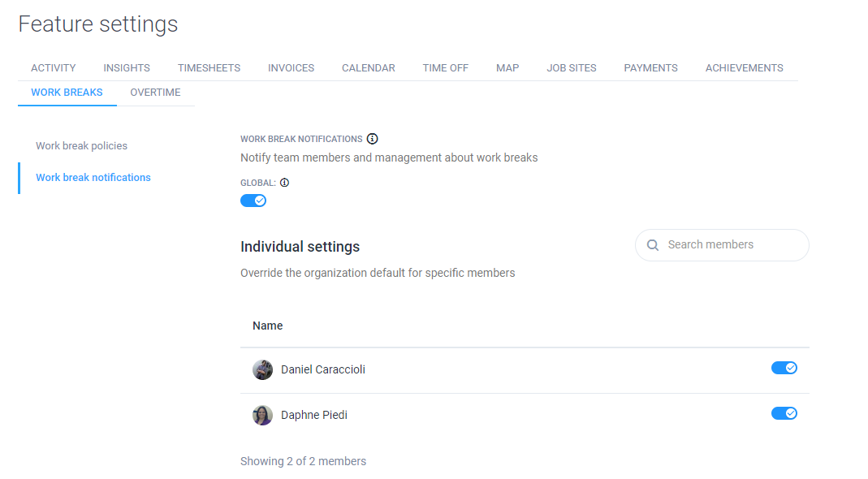Switch to the Timesheets tab
Screen dimensions: 868x479
pos(209,68)
